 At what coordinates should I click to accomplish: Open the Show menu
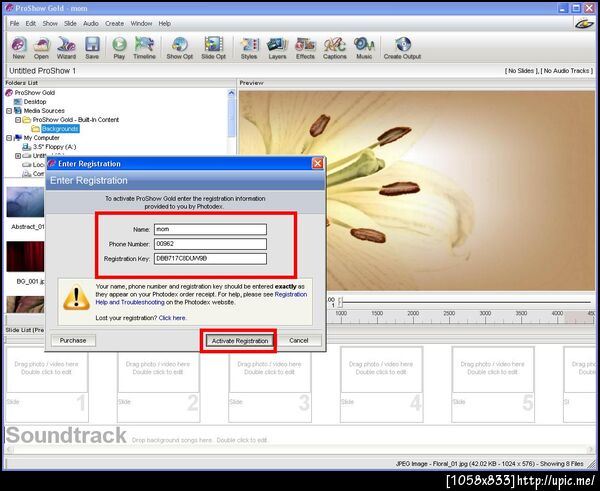[x=50, y=23]
